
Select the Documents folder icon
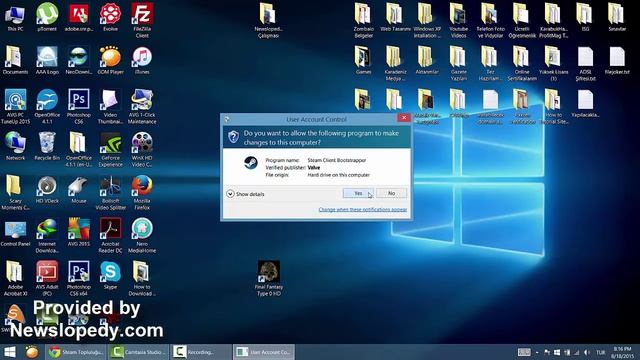15,60
